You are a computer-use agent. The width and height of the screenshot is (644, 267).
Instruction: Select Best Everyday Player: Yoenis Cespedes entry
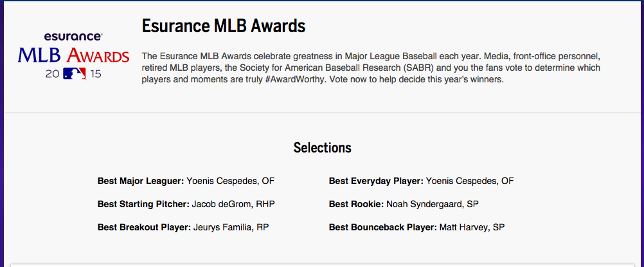[x=422, y=181]
